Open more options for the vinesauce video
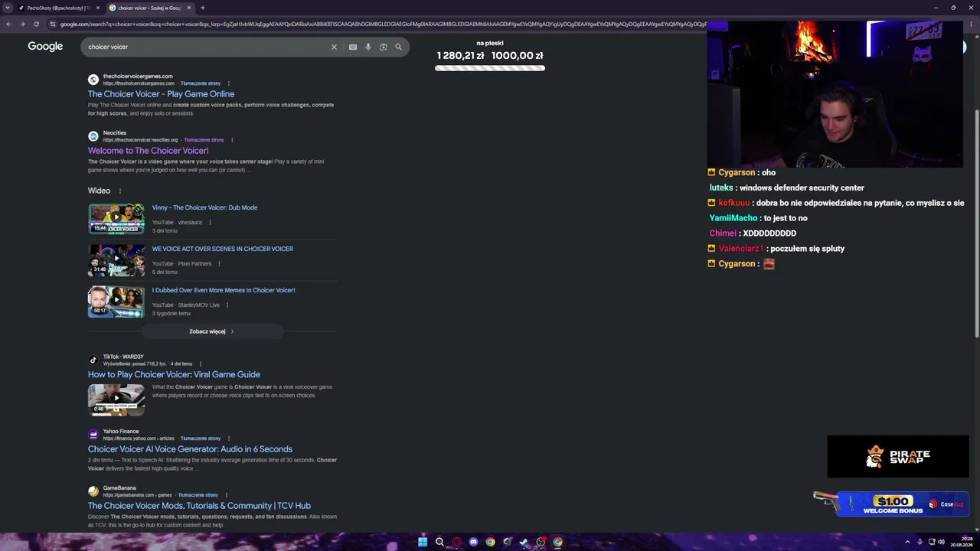This screenshot has height=551, width=980. pyautogui.click(x=210, y=223)
